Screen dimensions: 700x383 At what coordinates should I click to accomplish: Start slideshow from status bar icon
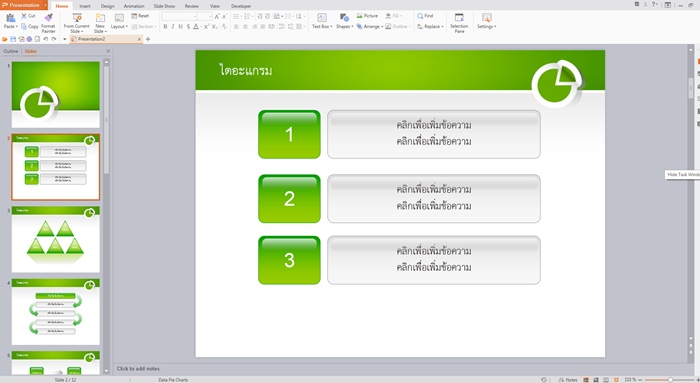coord(616,380)
